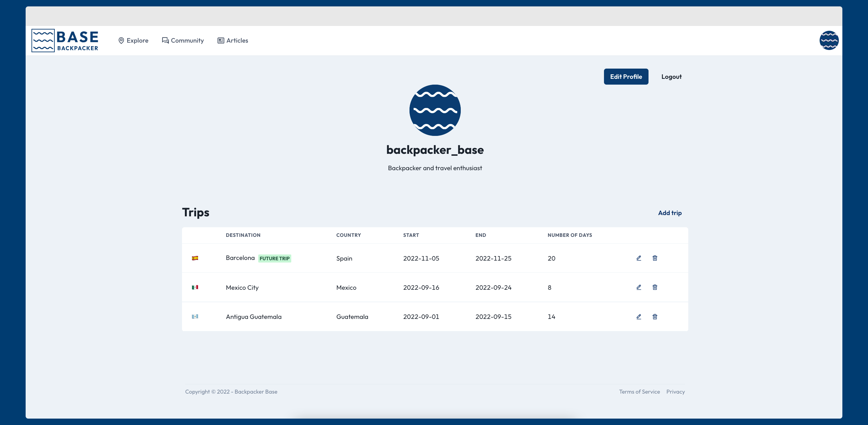Log out of the account

tap(671, 77)
